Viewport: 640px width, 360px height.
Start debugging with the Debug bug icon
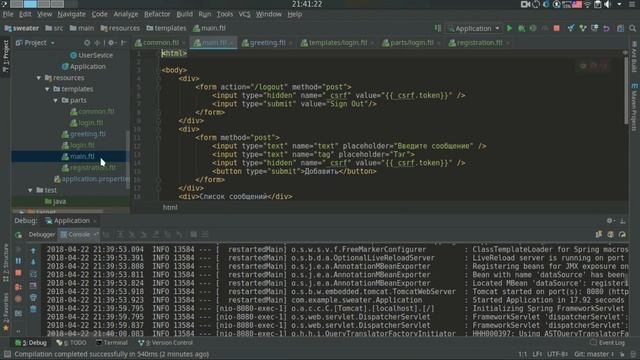pyautogui.click(x=521, y=28)
